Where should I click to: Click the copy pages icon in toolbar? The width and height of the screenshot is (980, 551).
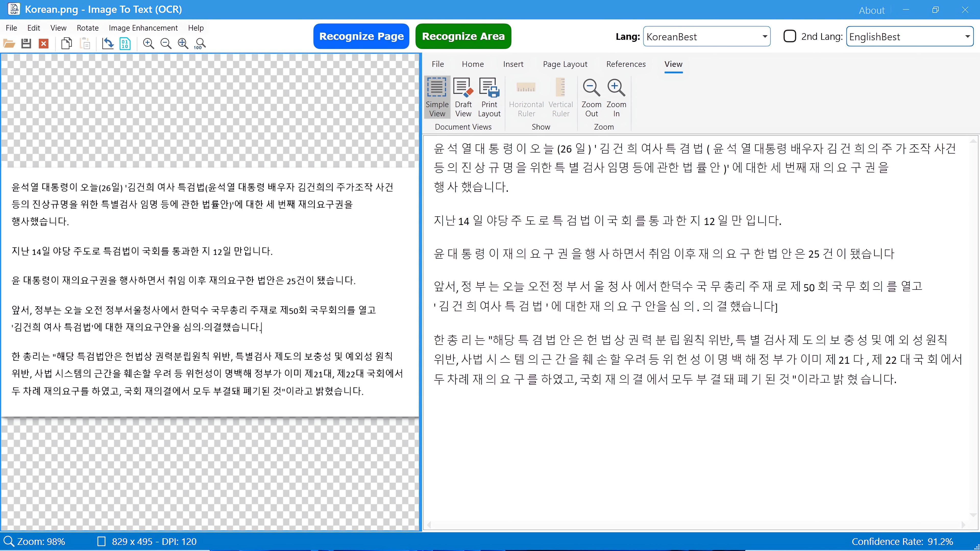(67, 43)
